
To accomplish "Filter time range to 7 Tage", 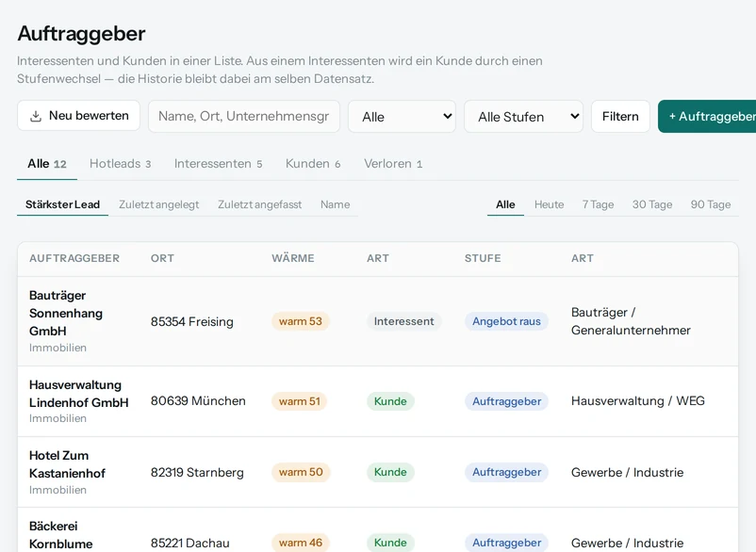I will coord(598,204).
